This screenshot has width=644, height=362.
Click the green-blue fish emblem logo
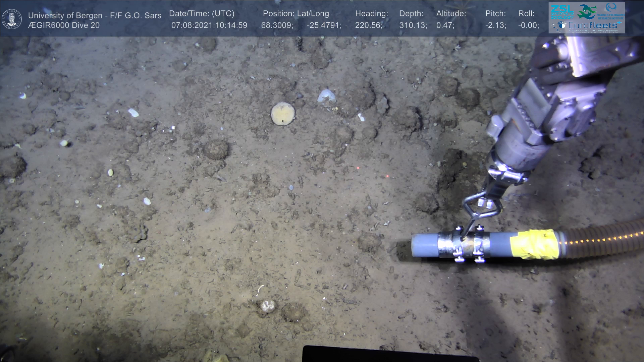pyautogui.click(x=587, y=12)
